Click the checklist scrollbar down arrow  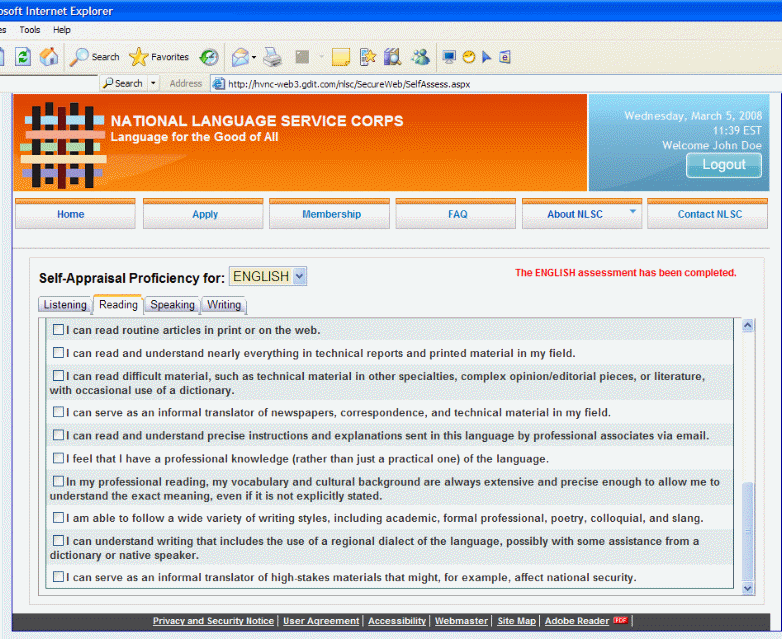click(748, 588)
